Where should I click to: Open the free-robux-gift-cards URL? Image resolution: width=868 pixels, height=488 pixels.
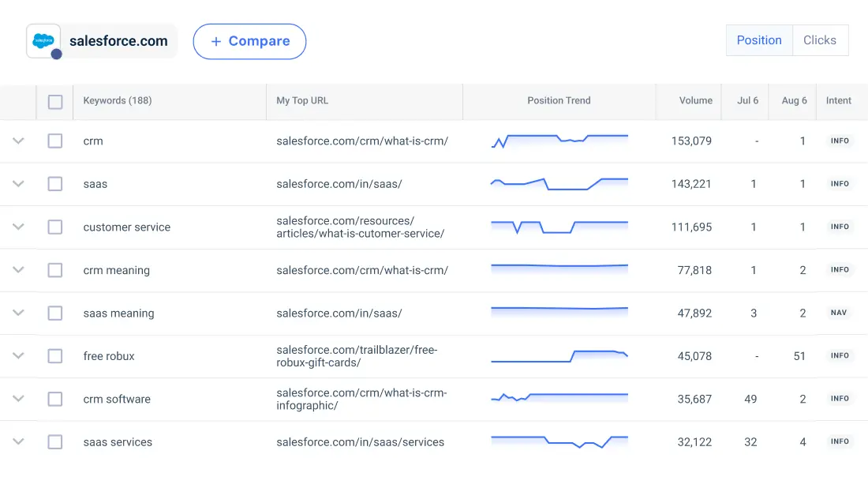coord(357,356)
